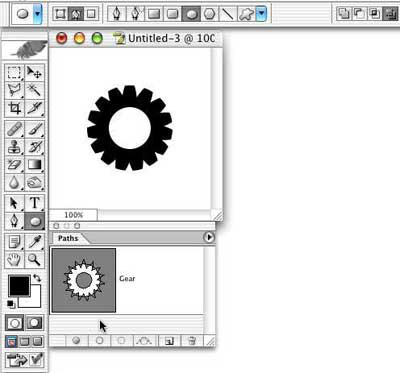Make work path from selection button
Screen dimensions: 400x373
[145, 341]
